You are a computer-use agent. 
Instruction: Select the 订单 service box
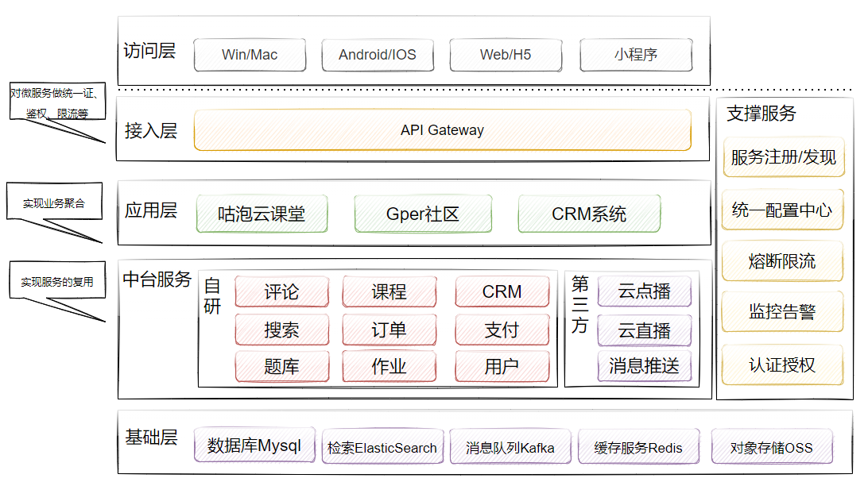[x=389, y=329]
